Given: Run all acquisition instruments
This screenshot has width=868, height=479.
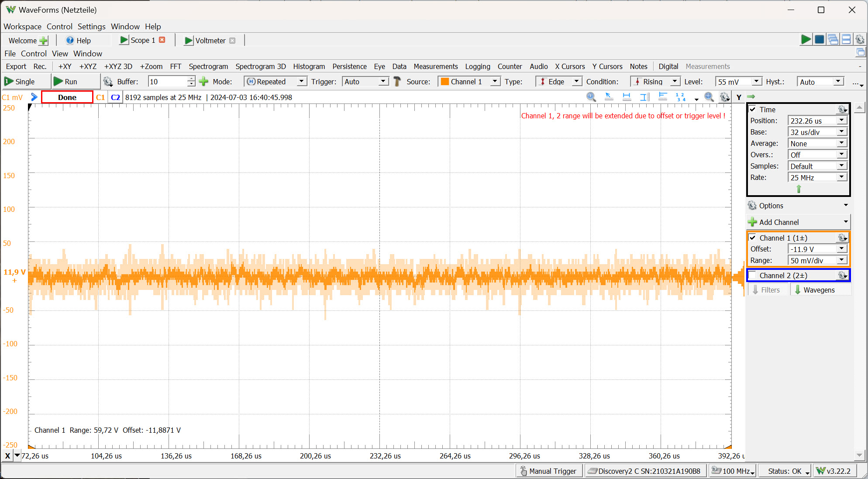Looking at the screenshot, I should click(x=806, y=39).
